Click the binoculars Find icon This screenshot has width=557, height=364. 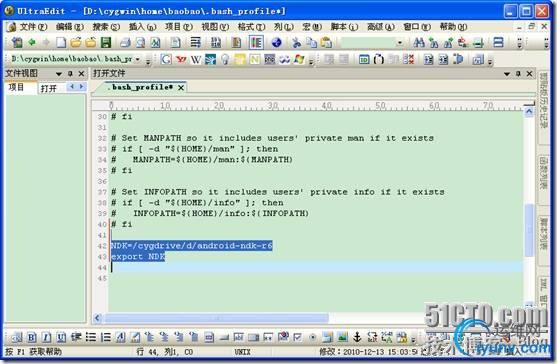point(419,43)
